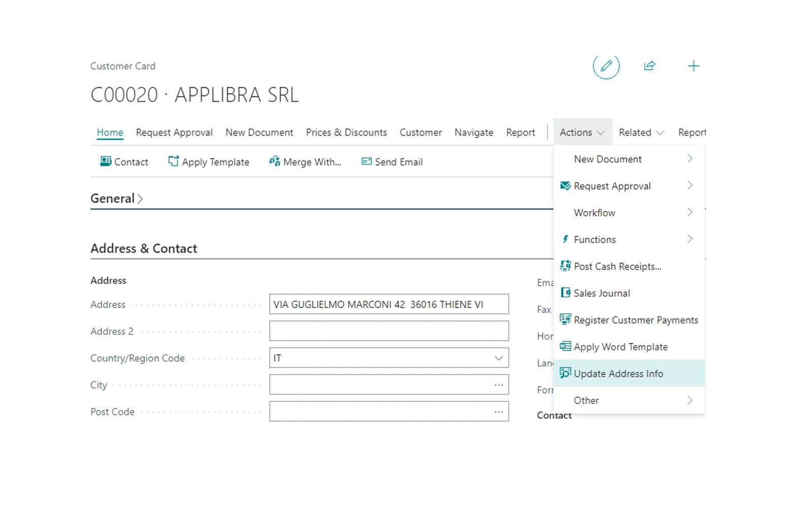Click the Contact button
Screen dimensions: 812x508
124,162
